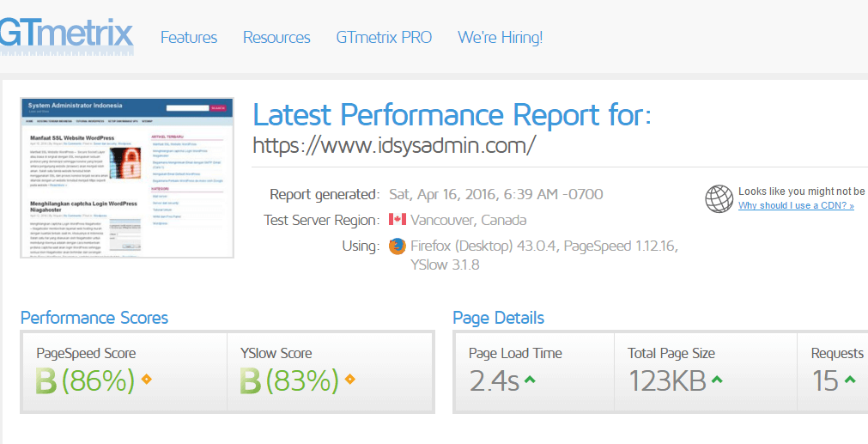Click the 'PageSpeed Score' label
The image size is (868, 444).
(x=86, y=353)
